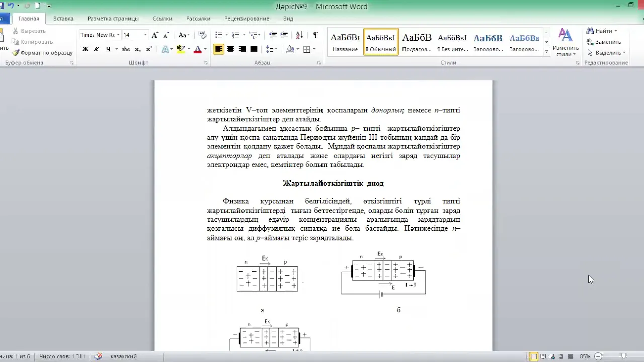Apply yellow text highlight color
The width and height of the screenshot is (644, 362).
181,49
